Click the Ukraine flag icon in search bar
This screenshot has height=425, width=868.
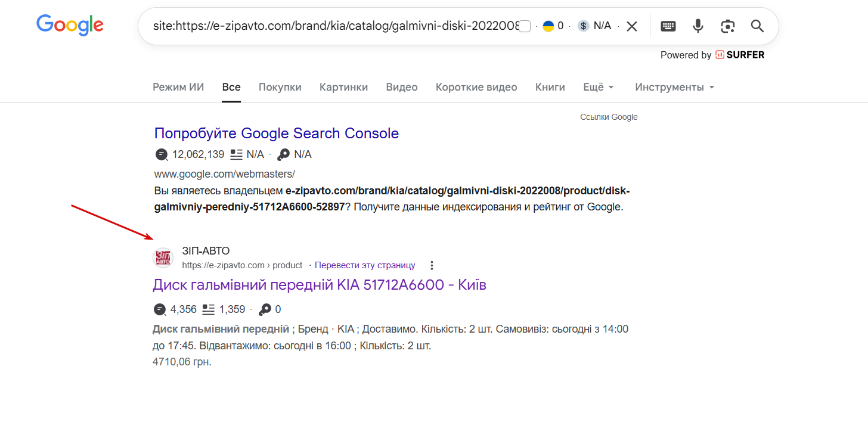click(548, 26)
